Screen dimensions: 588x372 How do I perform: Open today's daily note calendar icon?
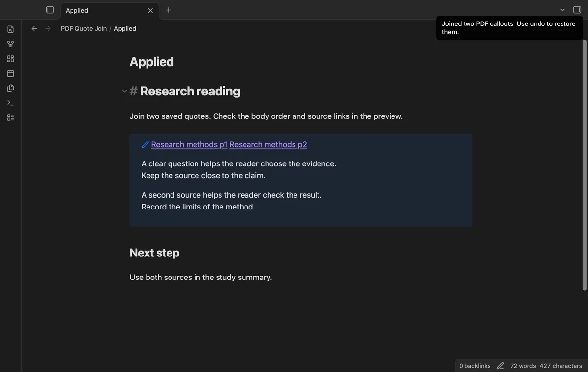(11, 73)
